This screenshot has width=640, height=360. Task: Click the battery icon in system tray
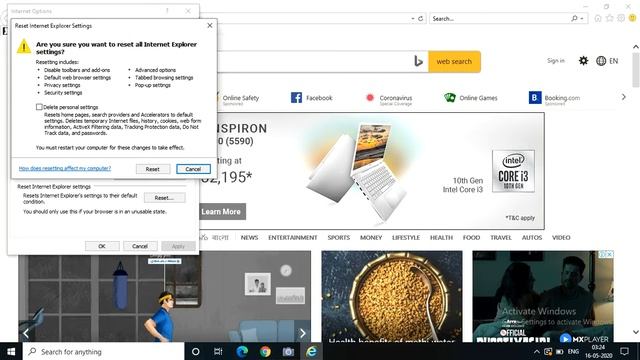560,351
